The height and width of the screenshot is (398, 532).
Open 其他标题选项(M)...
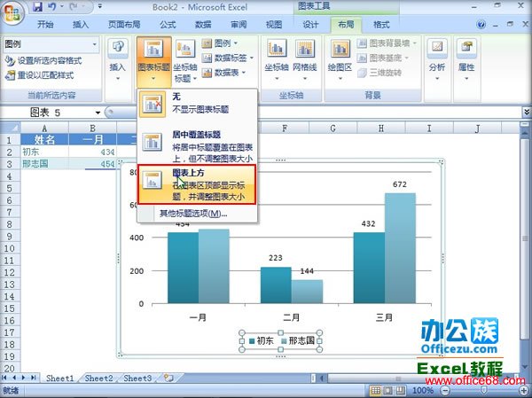[193, 214]
